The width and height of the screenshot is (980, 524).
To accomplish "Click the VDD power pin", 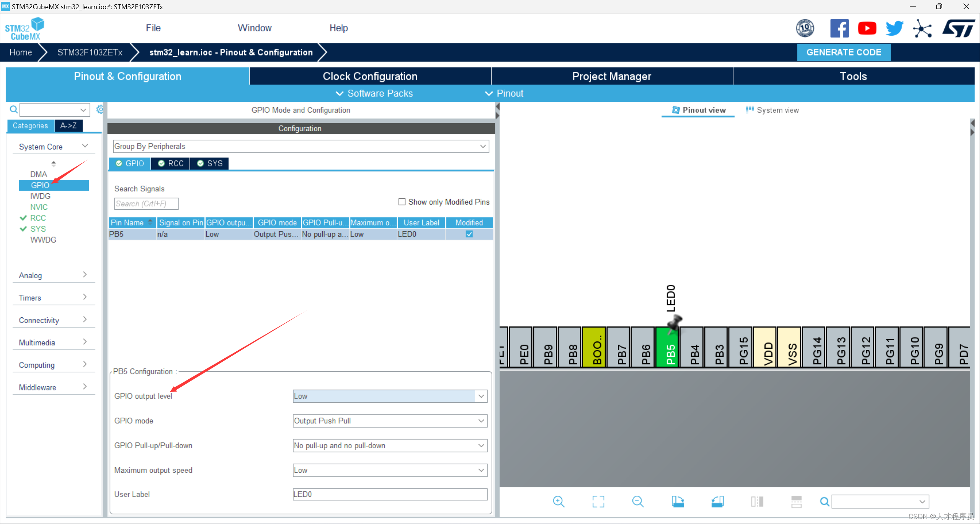I will (x=765, y=347).
